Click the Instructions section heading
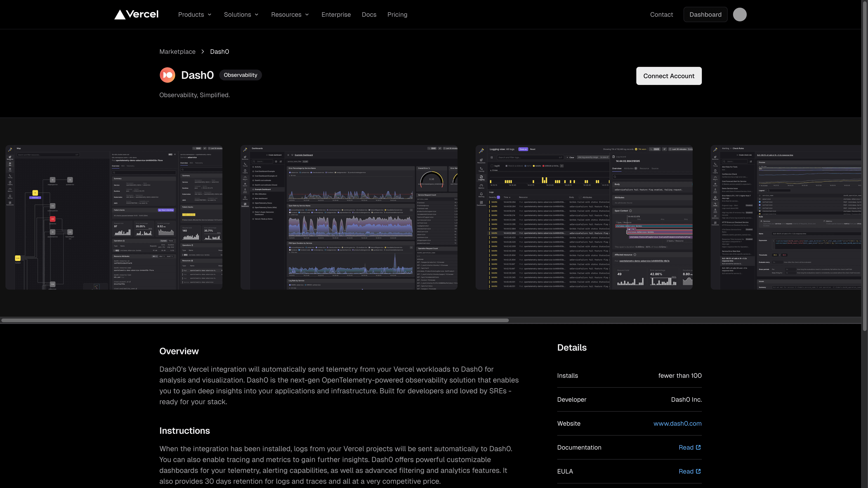The width and height of the screenshot is (868, 488). [x=185, y=431]
